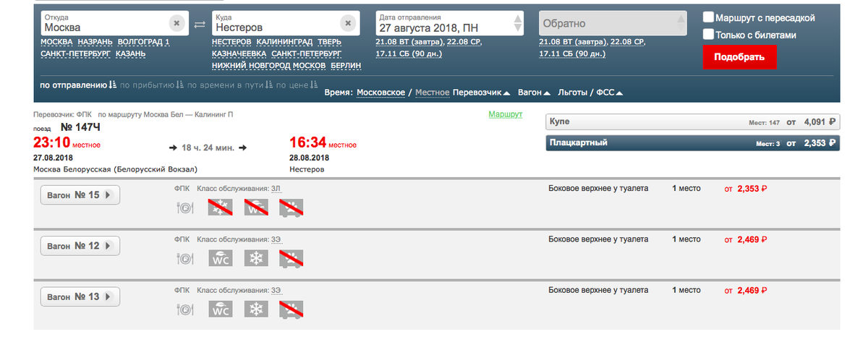Sort results по отправлению
The width and height of the screenshot is (868, 337).
tap(78, 85)
